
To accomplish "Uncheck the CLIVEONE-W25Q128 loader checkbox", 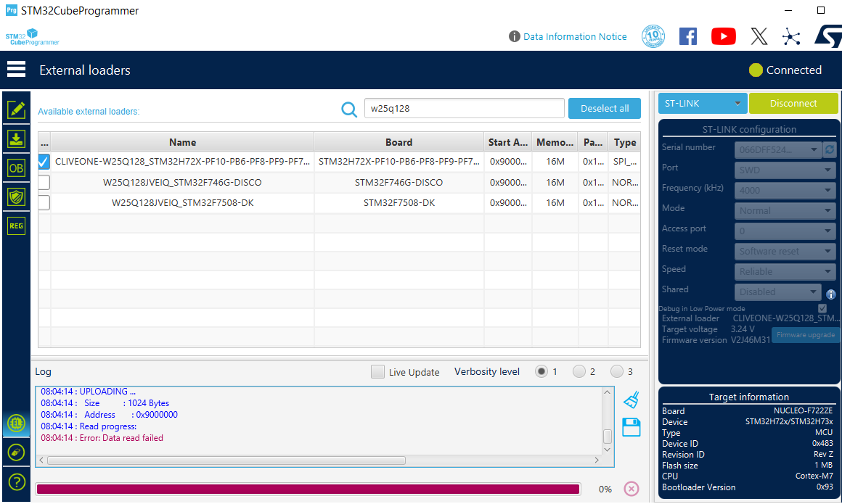I will click(44, 162).
